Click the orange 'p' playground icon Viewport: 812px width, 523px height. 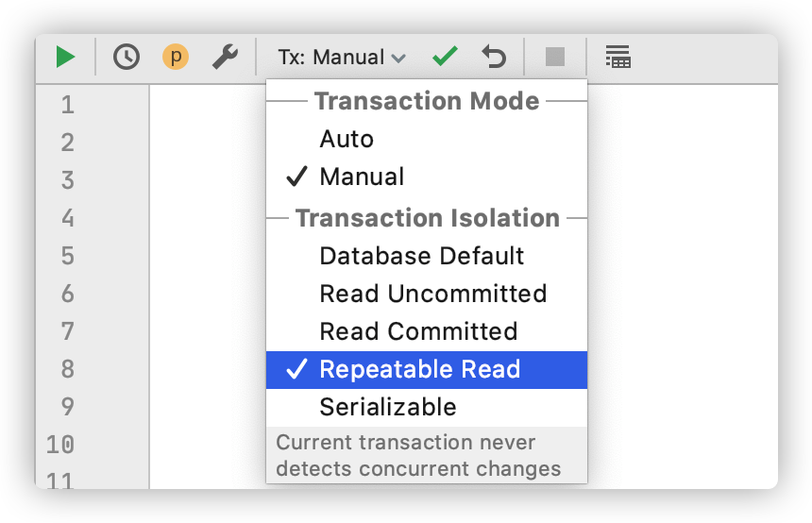176,57
